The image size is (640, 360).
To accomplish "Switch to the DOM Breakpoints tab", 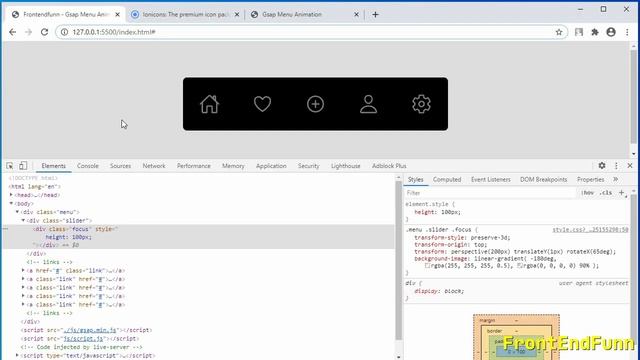I will tap(543, 179).
